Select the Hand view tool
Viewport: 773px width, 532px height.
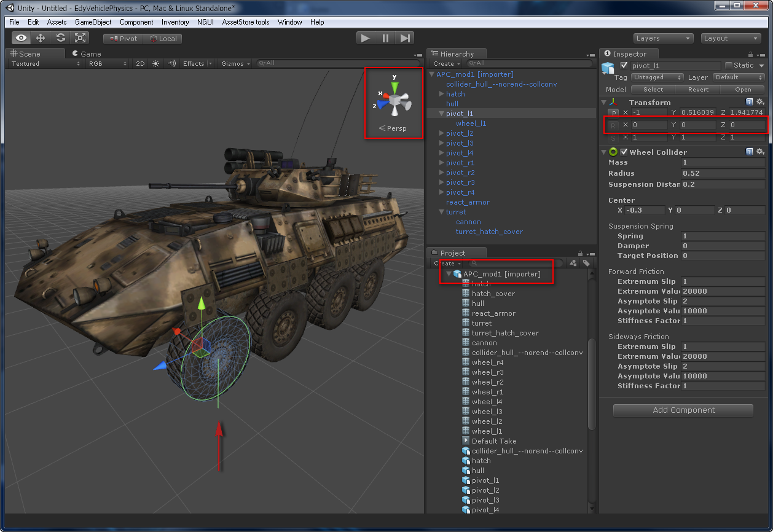pyautogui.click(x=21, y=38)
